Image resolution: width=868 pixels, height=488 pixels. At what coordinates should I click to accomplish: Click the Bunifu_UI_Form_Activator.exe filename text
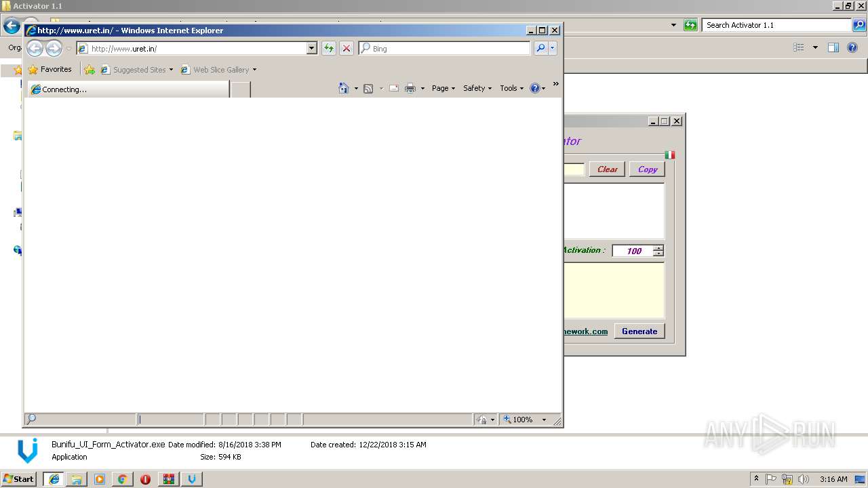point(108,445)
